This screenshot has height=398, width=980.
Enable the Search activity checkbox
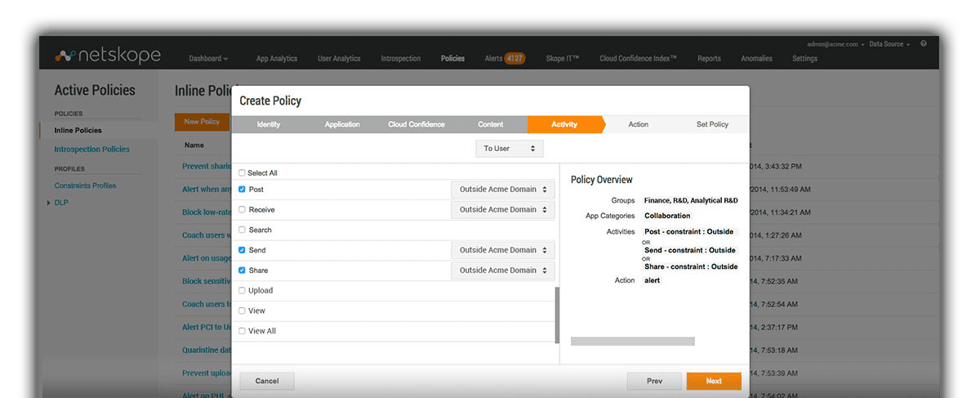242,230
